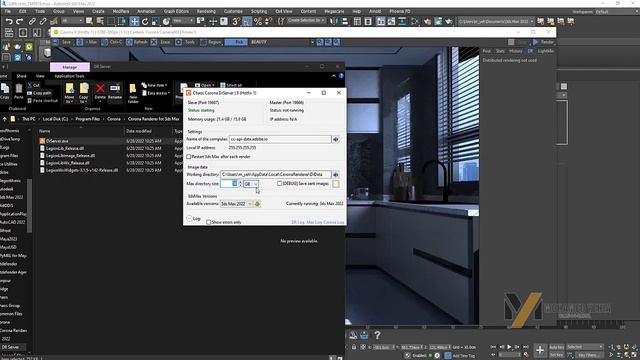The width and height of the screenshot is (640, 360).
Task: Click the Redo arrow in 3ds Max toolbar
Action: [19, 21]
